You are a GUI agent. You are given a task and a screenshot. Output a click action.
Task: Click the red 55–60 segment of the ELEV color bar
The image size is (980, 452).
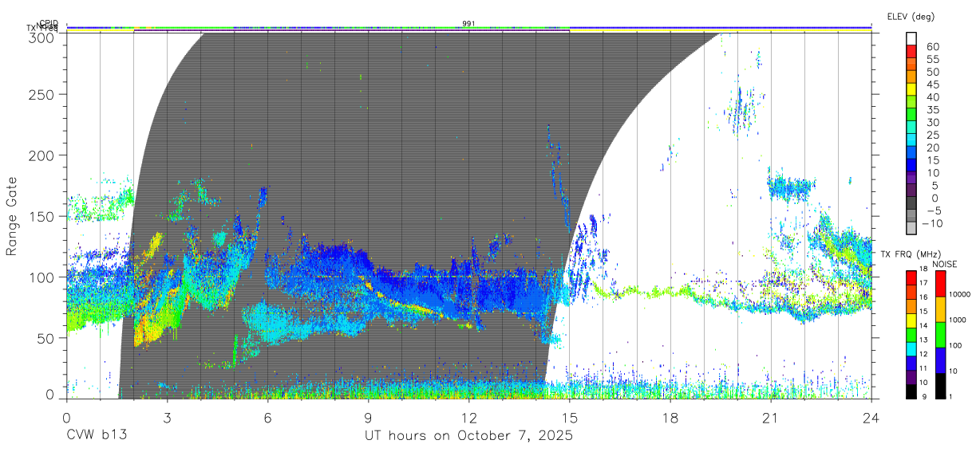[911, 52]
